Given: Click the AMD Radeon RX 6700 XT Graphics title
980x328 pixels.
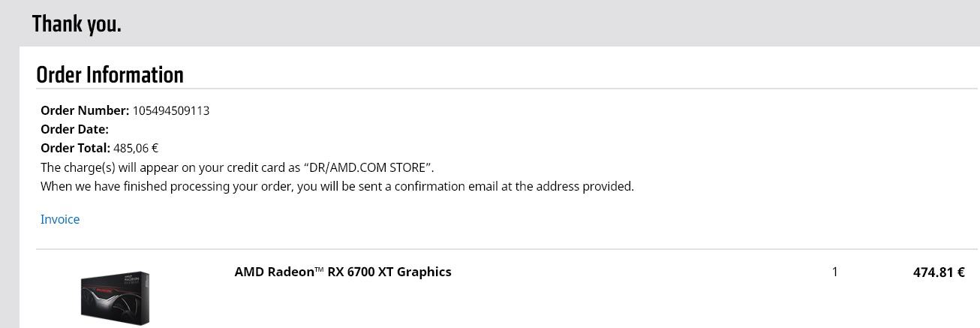Looking at the screenshot, I should (343, 272).
